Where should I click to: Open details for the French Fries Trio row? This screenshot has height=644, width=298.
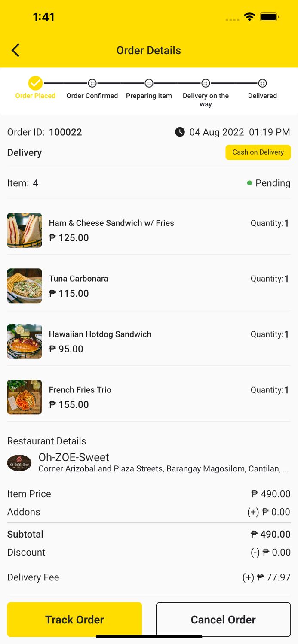click(149, 397)
